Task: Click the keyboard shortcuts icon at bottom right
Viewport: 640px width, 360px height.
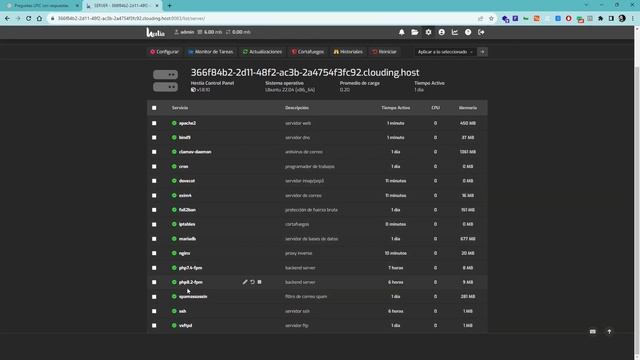Action: click(x=593, y=332)
